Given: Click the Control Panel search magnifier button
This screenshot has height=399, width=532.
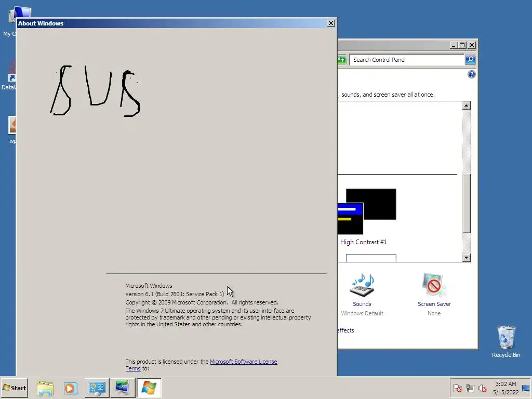Looking at the screenshot, I should pyautogui.click(x=470, y=60).
